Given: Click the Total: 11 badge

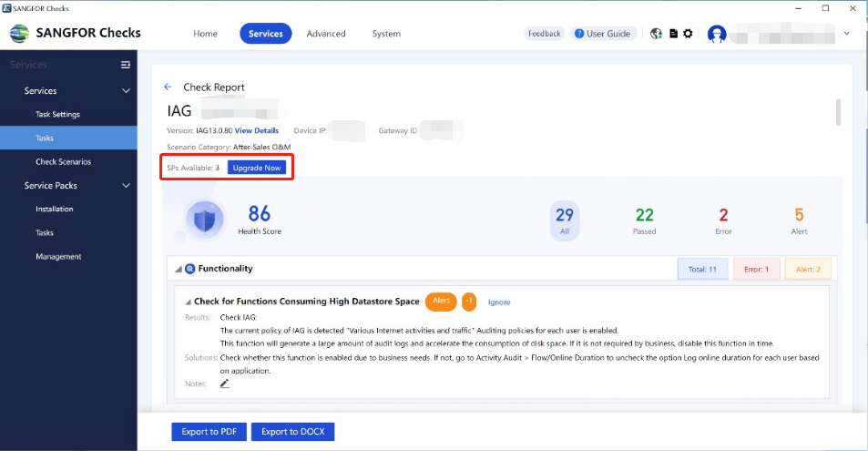Looking at the screenshot, I should point(702,270).
